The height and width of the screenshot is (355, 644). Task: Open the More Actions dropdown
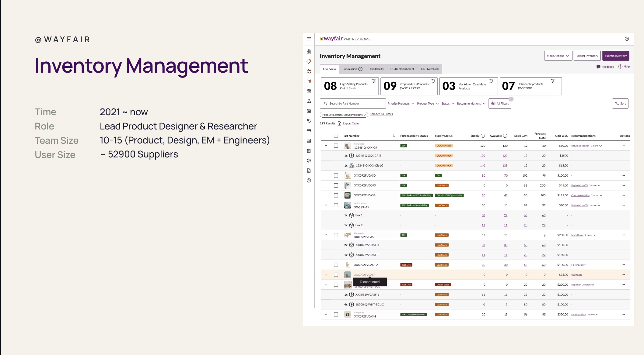[558, 56]
